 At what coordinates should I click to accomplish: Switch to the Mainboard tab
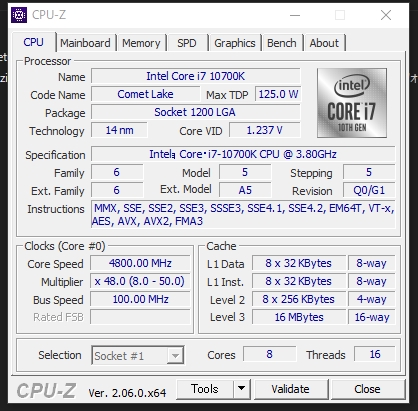pos(85,43)
